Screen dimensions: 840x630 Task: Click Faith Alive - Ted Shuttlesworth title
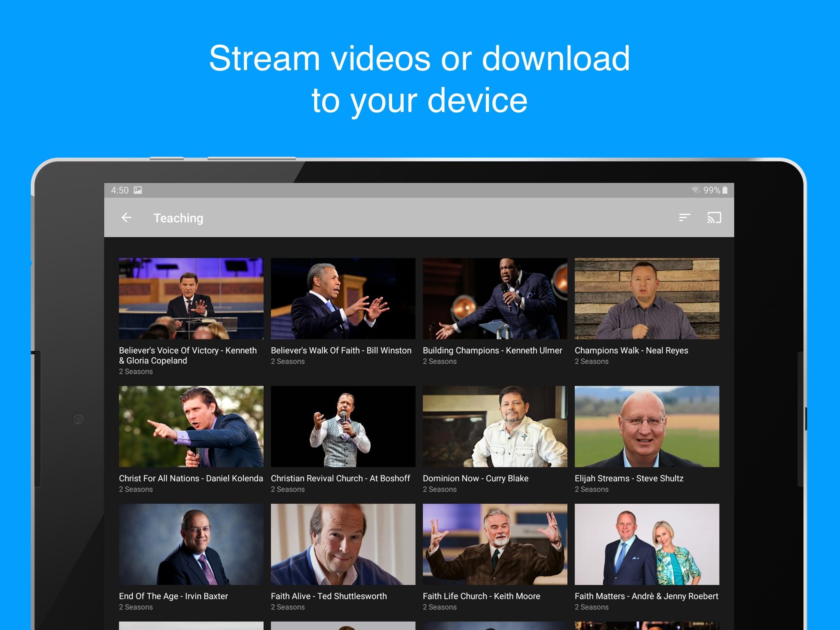pos(329,596)
